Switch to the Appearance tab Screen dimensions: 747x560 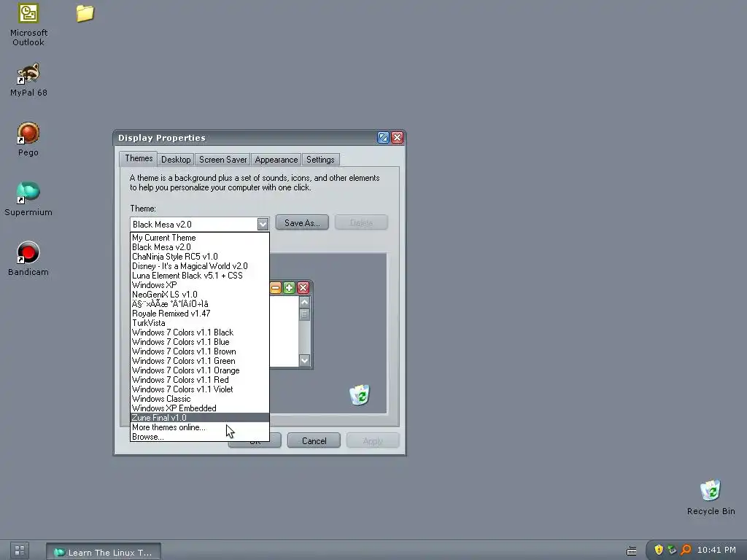click(x=276, y=160)
